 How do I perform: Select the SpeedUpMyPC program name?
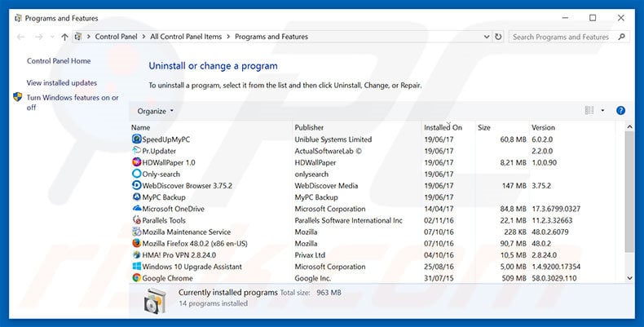pos(166,139)
